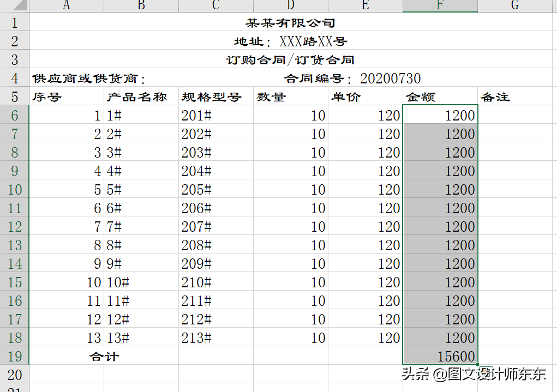Click the 单价 header cell
557x392 pixels.
tap(365, 97)
